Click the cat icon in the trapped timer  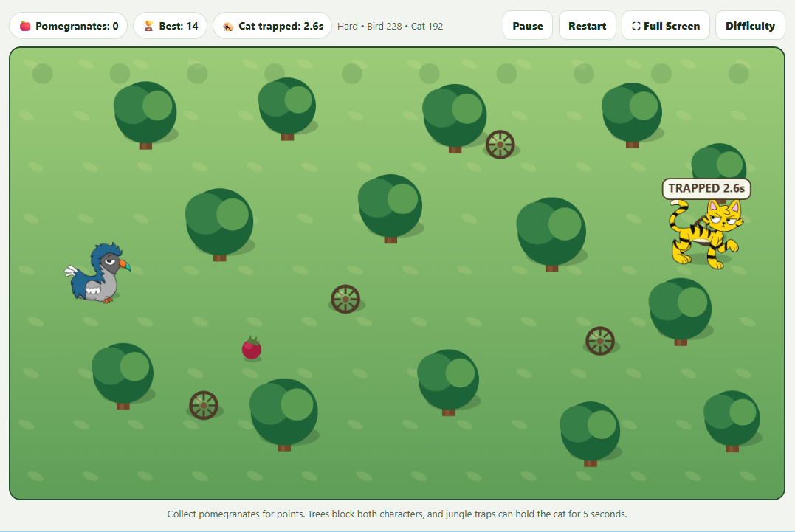[x=228, y=27]
